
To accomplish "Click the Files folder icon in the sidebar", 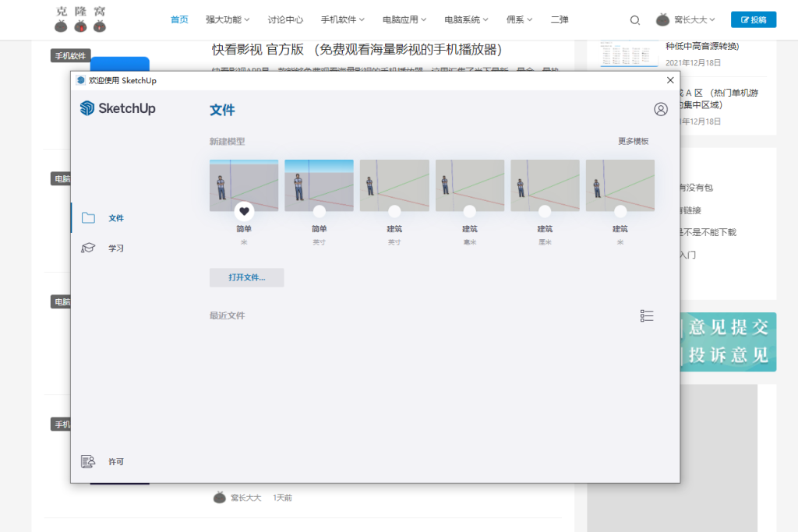I will [88, 218].
